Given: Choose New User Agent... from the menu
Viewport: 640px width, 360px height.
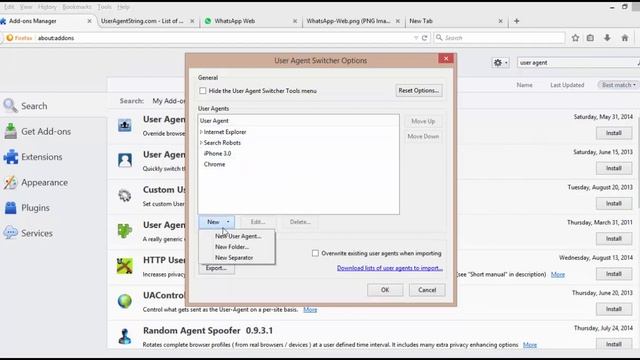Looking at the screenshot, I should pos(238,236).
